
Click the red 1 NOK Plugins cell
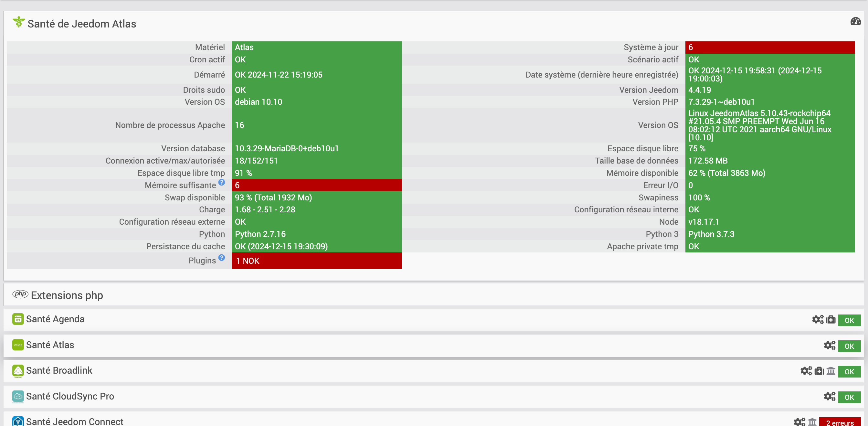coord(316,261)
